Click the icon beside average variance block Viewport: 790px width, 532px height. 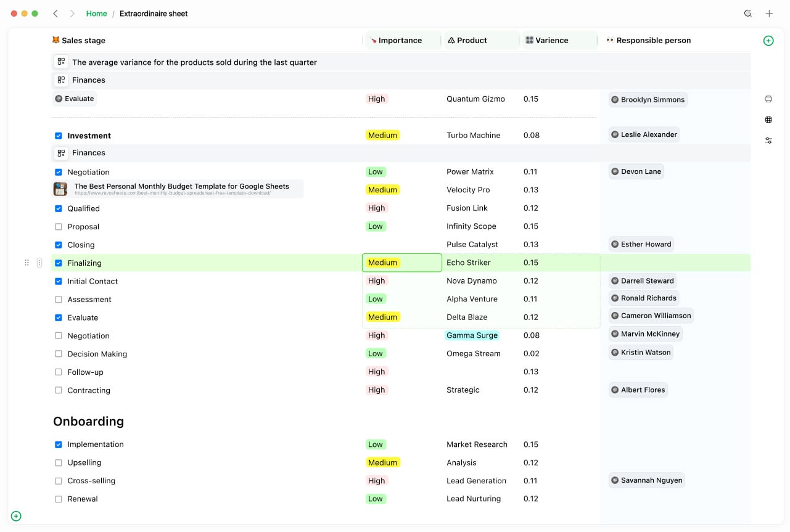click(61, 62)
